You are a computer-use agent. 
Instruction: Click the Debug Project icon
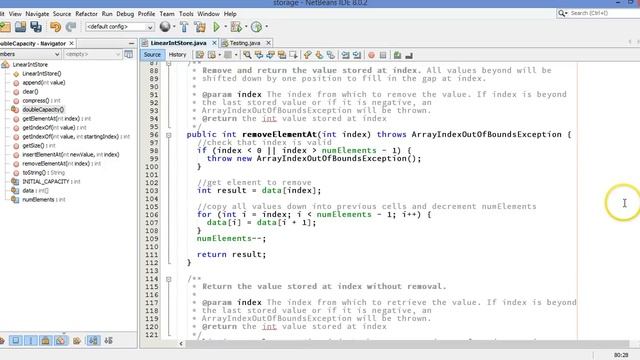[x=236, y=27]
